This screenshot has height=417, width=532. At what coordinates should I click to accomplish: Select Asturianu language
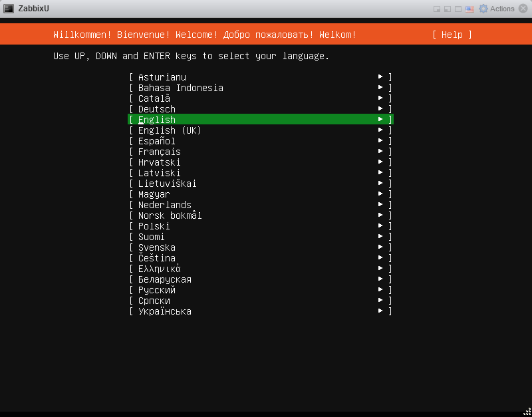coord(261,77)
